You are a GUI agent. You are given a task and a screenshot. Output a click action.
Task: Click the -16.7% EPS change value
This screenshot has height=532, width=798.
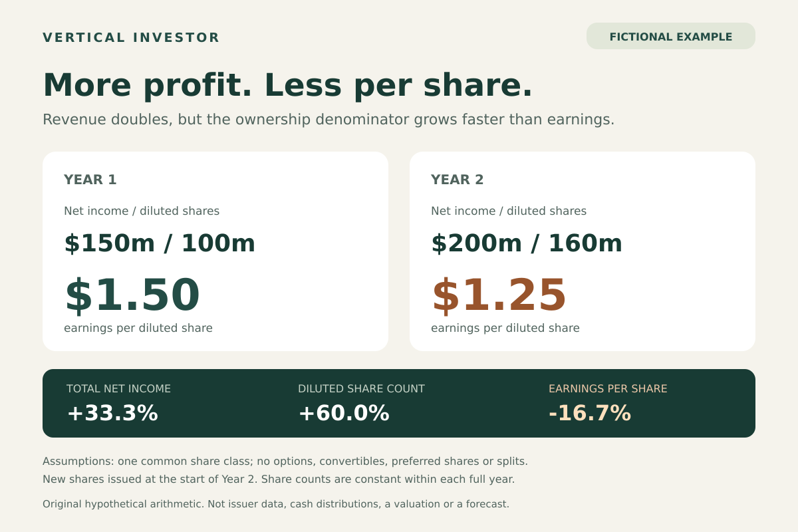tap(590, 414)
